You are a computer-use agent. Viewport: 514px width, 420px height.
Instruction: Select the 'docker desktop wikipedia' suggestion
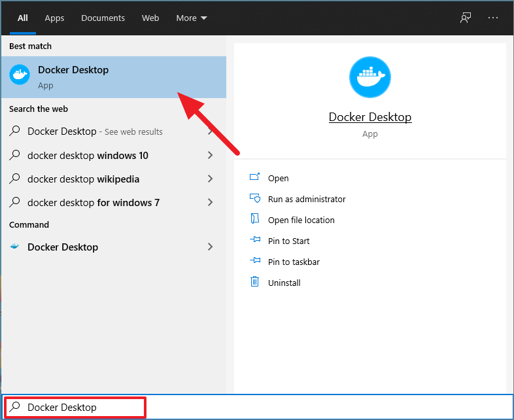pos(114,179)
